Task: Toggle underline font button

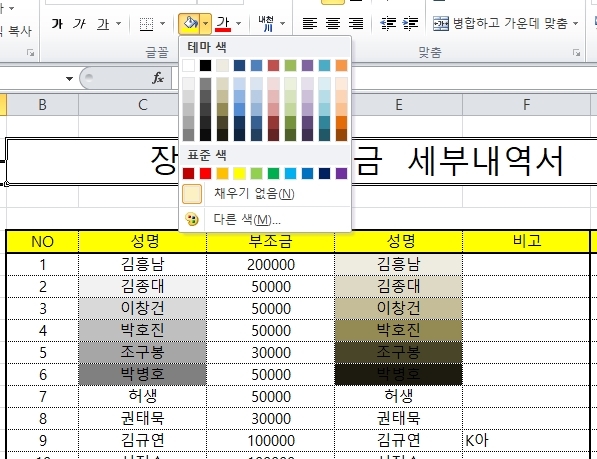Action: 103,24
